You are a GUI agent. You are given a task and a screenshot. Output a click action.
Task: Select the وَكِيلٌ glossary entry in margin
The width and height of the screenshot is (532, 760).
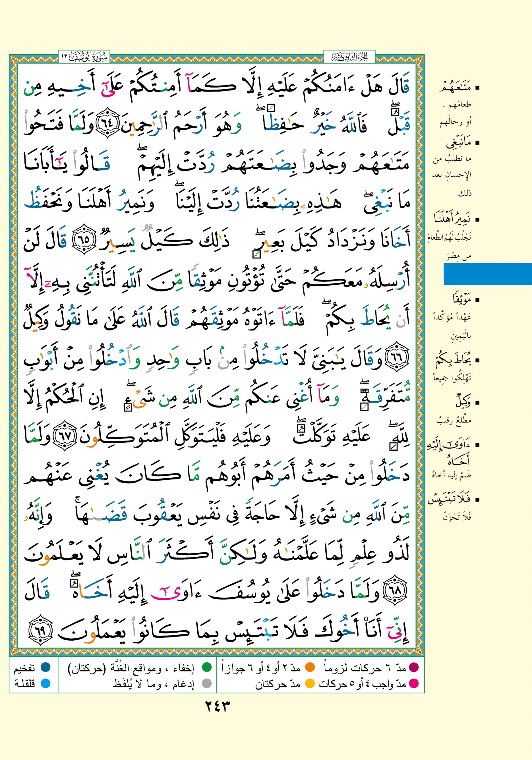[463, 403]
